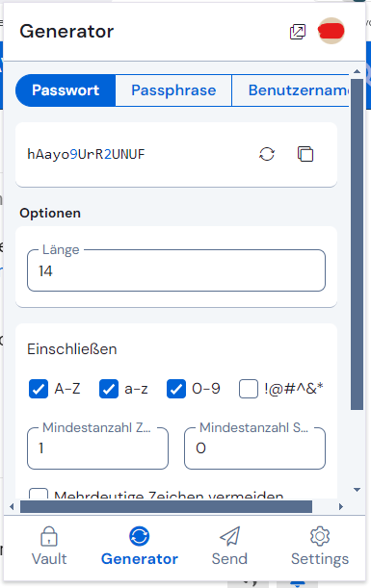Click the Länge length input field
Screen dimensions: 371x588
point(176,270)
